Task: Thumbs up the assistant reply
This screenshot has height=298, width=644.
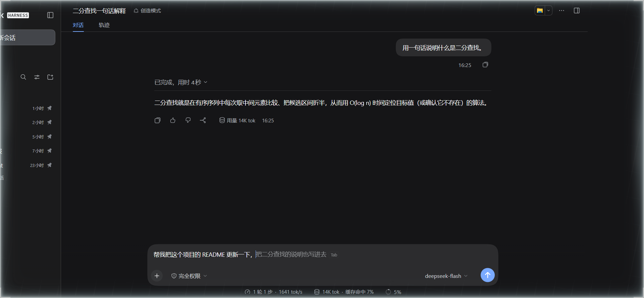Action: [173, 120]
